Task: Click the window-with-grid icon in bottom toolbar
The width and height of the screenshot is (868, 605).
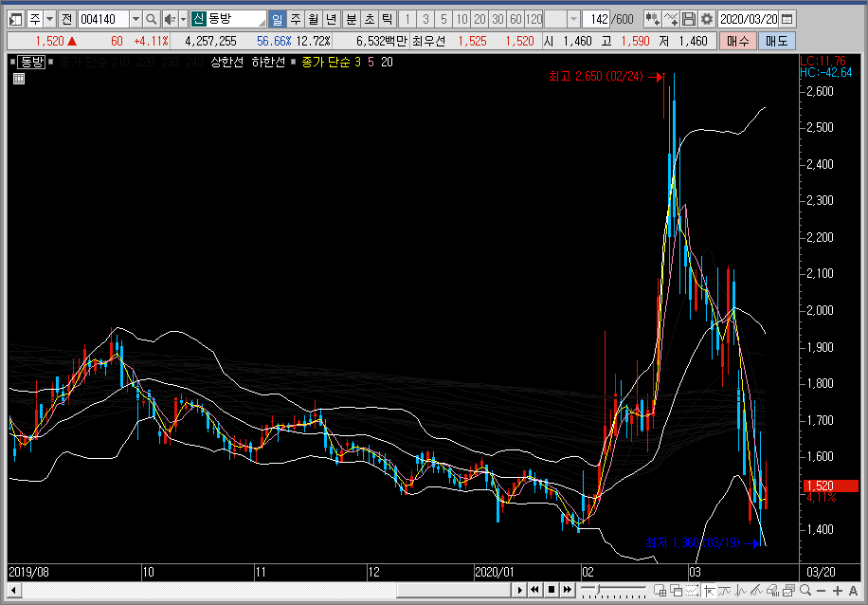Action: 660,590
